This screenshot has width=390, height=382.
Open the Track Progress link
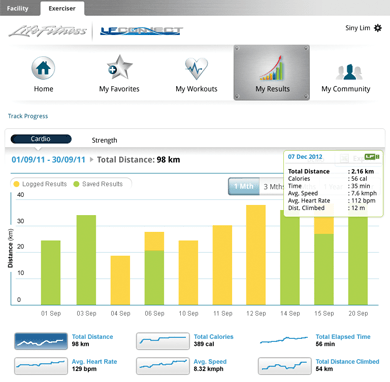coord(28,116)
